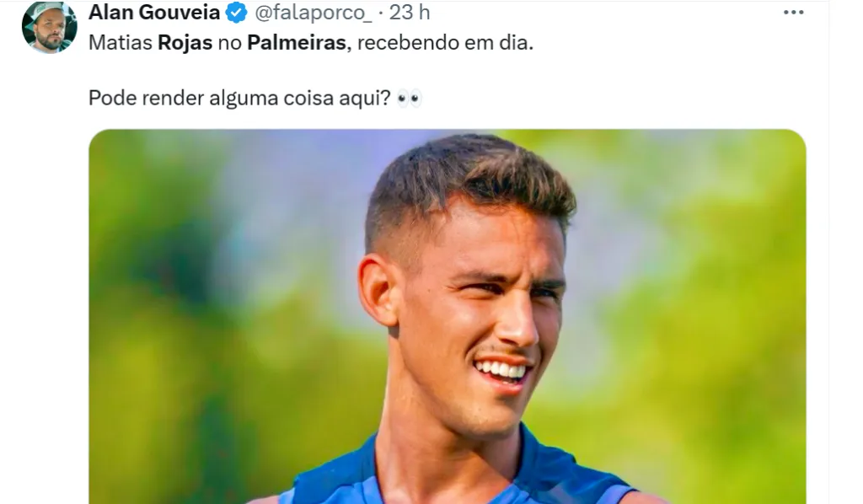The width and height of the screenshot is (863, 504).
Task: Open the three-dots more options menu
Action: pos(793,13)
